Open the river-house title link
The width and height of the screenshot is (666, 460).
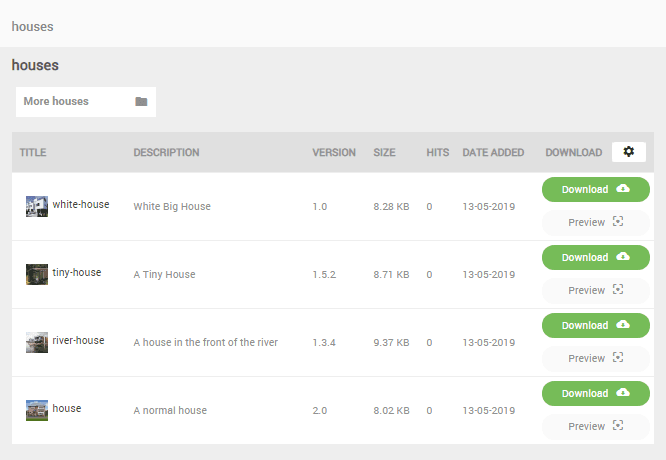tap(78, 341)
